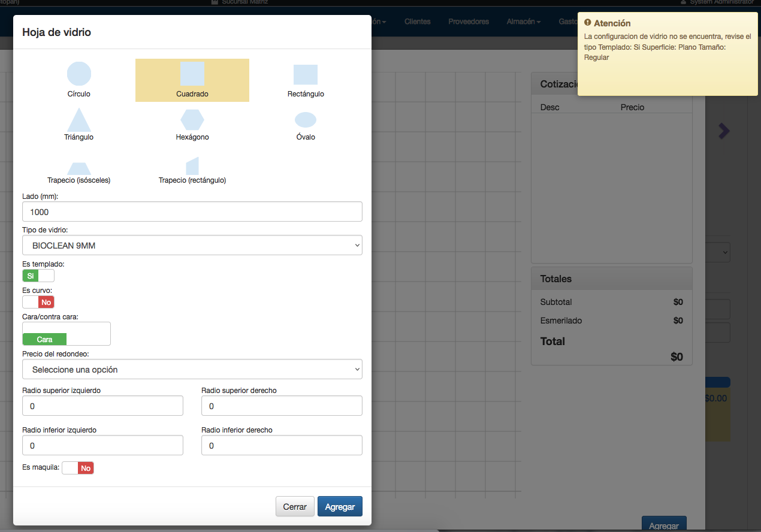The width and height of the screenshot is (761, 532).
Task: Select the Círculo shape icon
Action: point(78,74)
